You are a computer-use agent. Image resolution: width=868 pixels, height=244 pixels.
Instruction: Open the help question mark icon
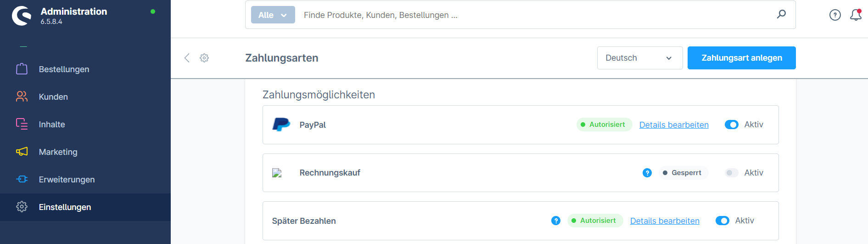[835, 15]
